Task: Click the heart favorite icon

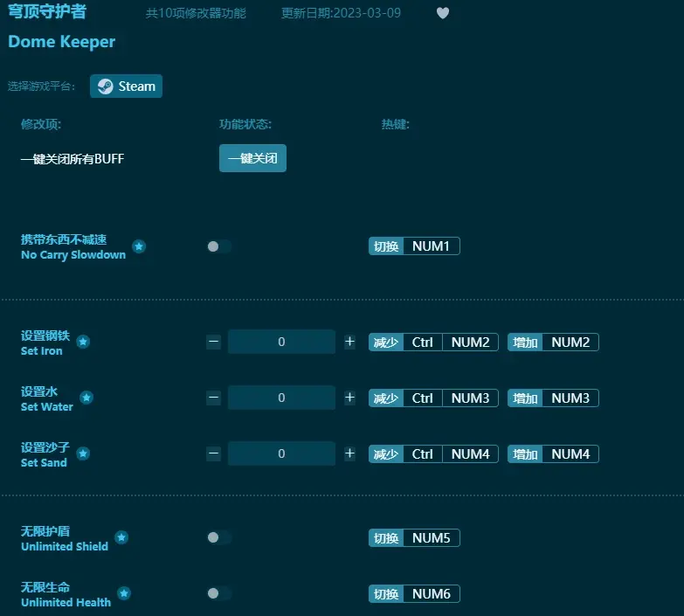Action: (x=443, y=13)
